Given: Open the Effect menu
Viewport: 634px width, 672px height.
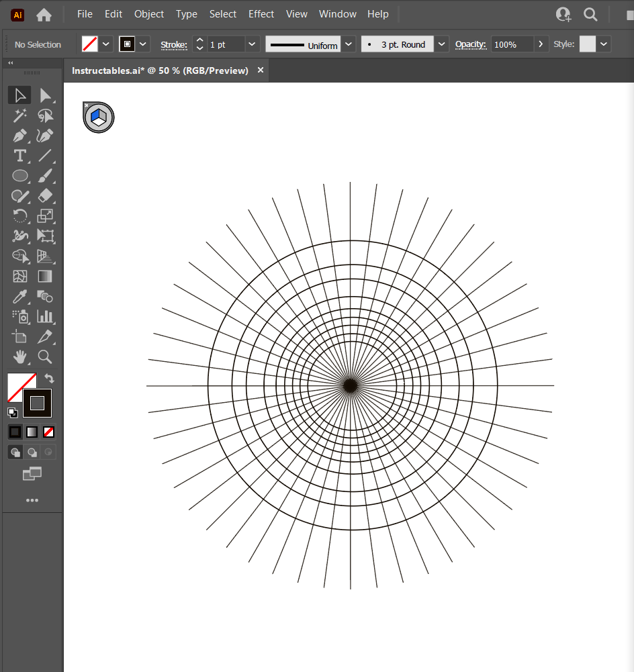Looking at the screenshot, I should point(261,14).
